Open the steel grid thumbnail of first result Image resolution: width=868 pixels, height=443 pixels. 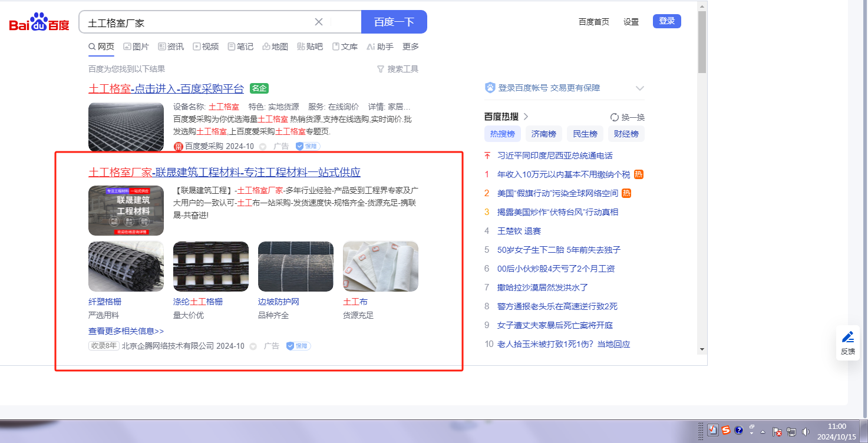coord(126,127)
